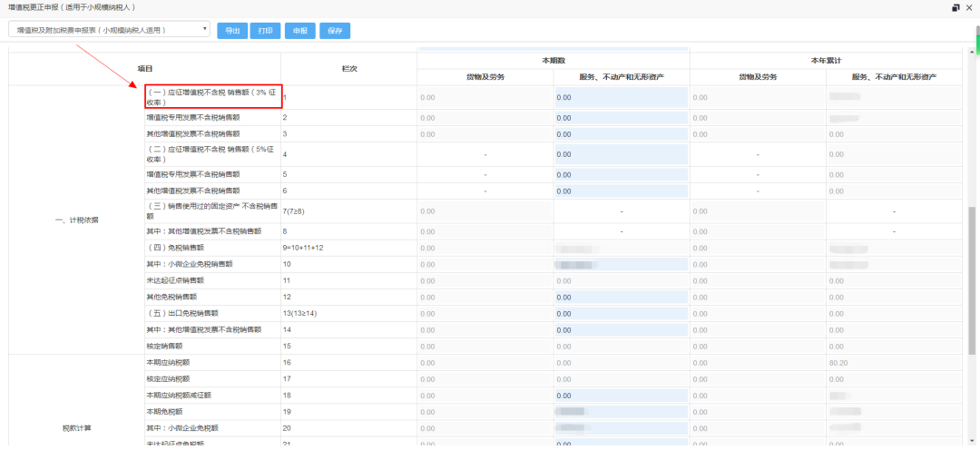Click the （五）出口免税销售额 row label

click(x=182, y=313)
